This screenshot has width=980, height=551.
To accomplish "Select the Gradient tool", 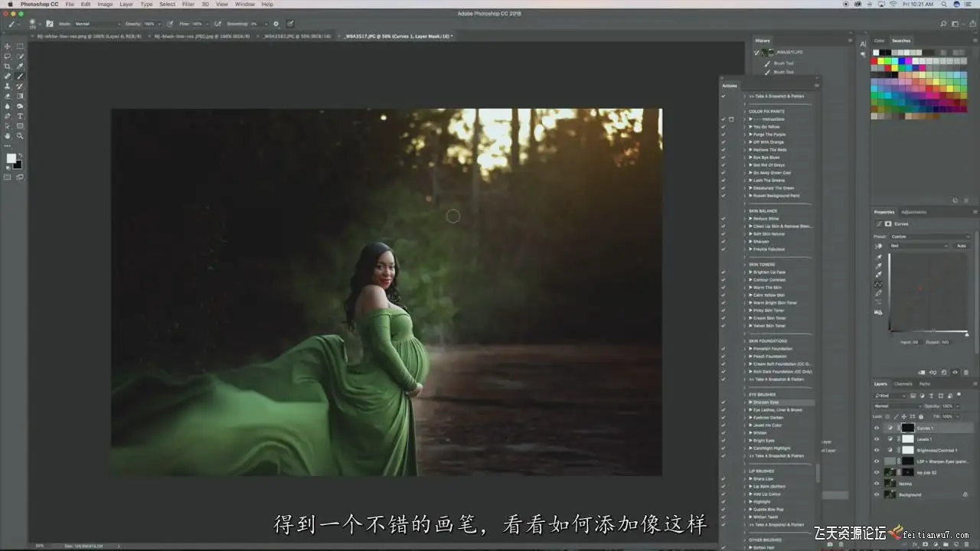I will point(20,96).
